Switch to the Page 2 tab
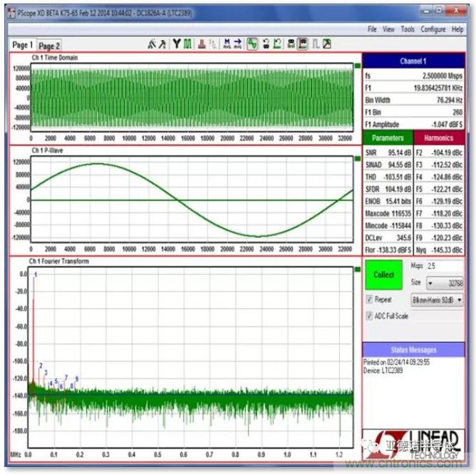The image size is (476, 474). [49, 46]
